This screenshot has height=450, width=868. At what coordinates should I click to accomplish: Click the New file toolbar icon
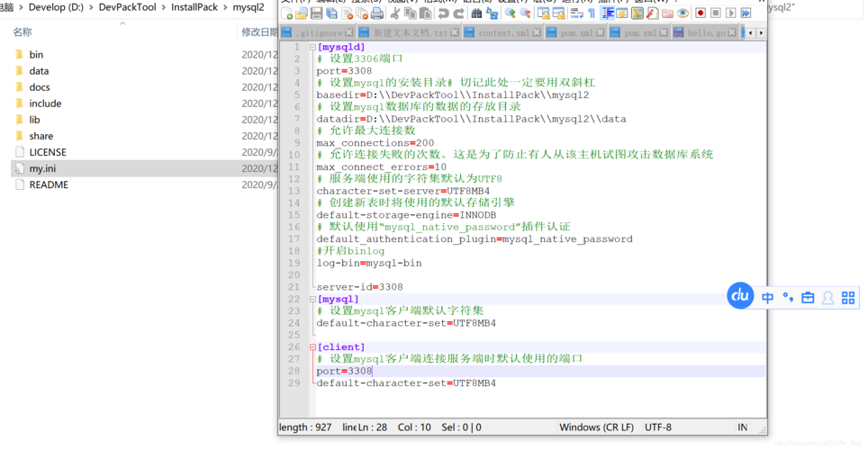coord(286,13)
